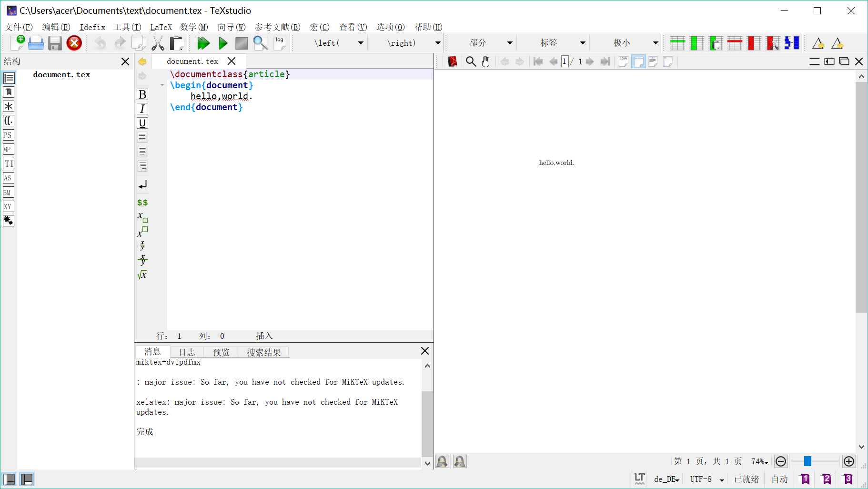Align table columns with the blue icon
This screenshot has height=489, width=868.
point(792,43)
